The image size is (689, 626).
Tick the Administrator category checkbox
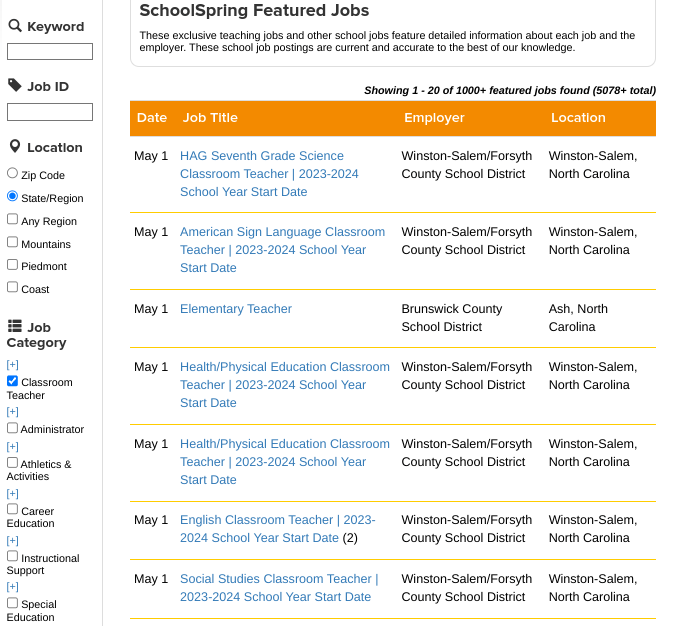tap(13, 428)
